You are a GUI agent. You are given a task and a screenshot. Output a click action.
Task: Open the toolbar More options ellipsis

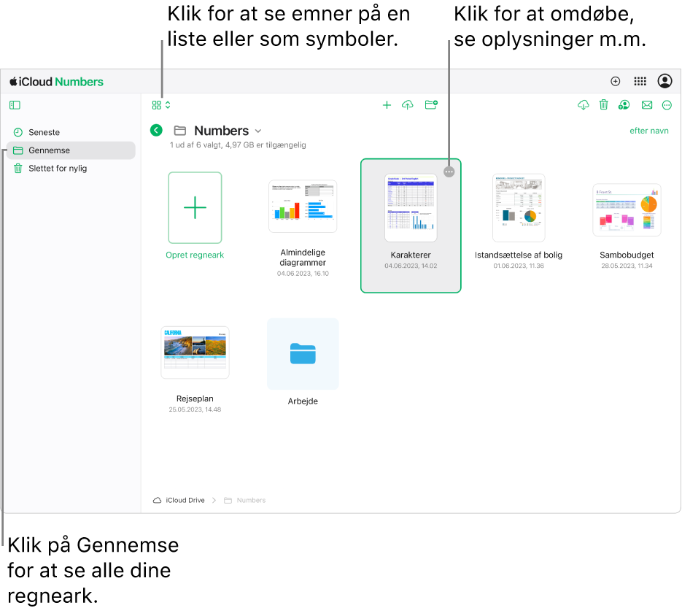667,105
